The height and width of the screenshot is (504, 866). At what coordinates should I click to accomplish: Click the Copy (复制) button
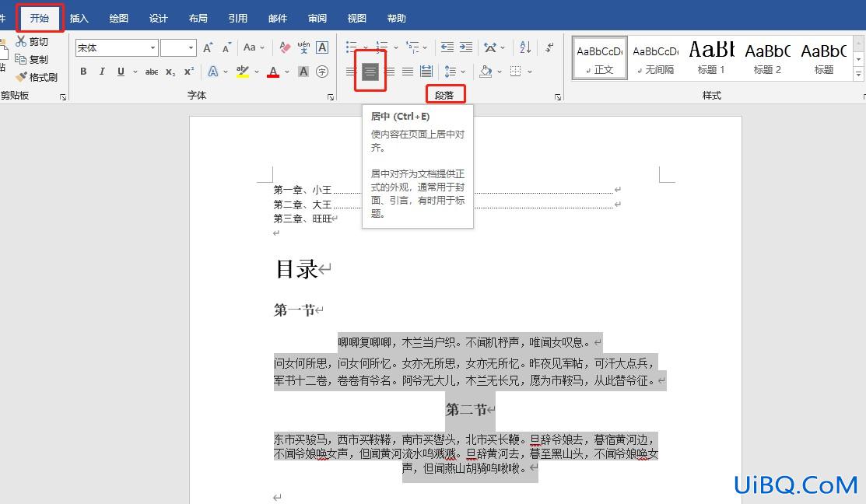coord(32,59)
